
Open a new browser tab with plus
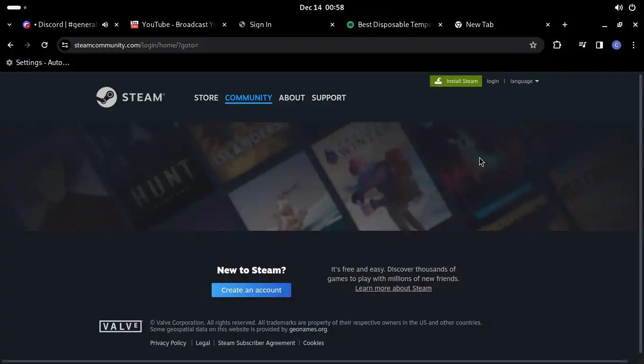tap(564, 25)
